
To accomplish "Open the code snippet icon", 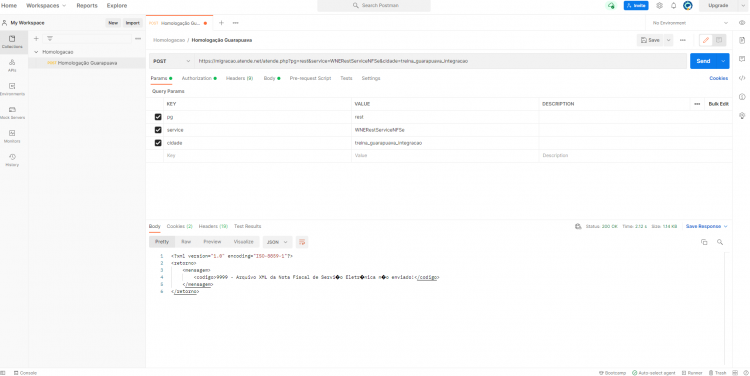I will pos(742,78).
